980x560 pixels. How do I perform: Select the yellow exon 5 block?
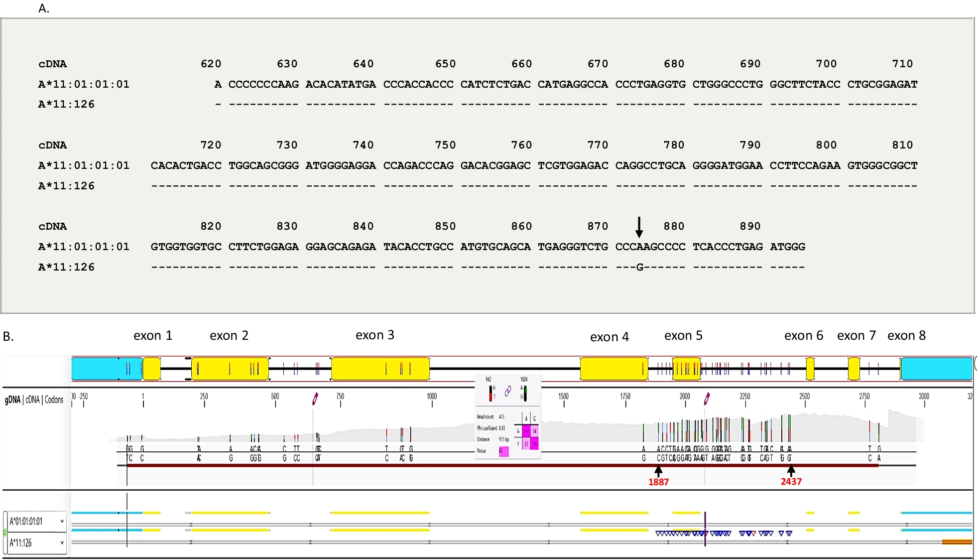tap(686, 369)
